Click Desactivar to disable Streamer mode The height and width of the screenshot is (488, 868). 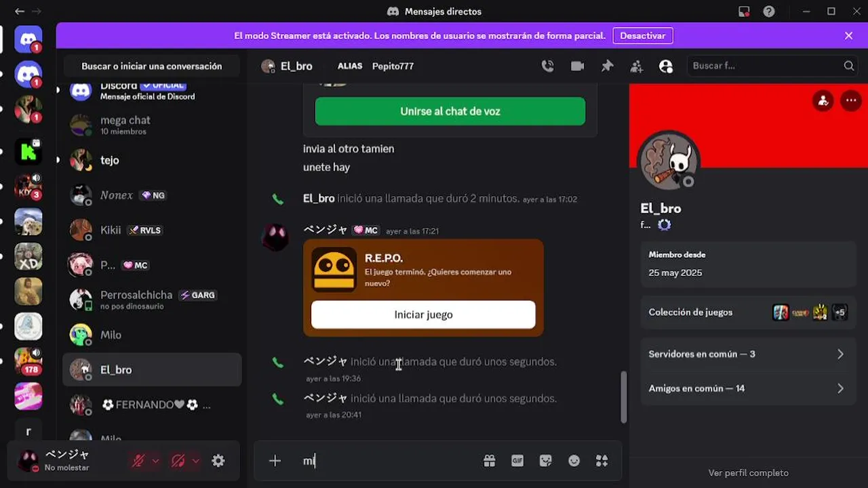643,35
